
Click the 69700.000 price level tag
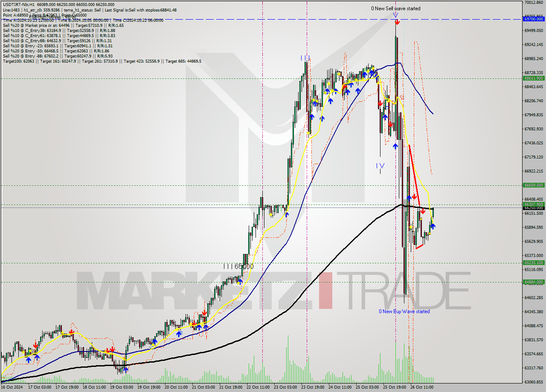coord(534,19)
